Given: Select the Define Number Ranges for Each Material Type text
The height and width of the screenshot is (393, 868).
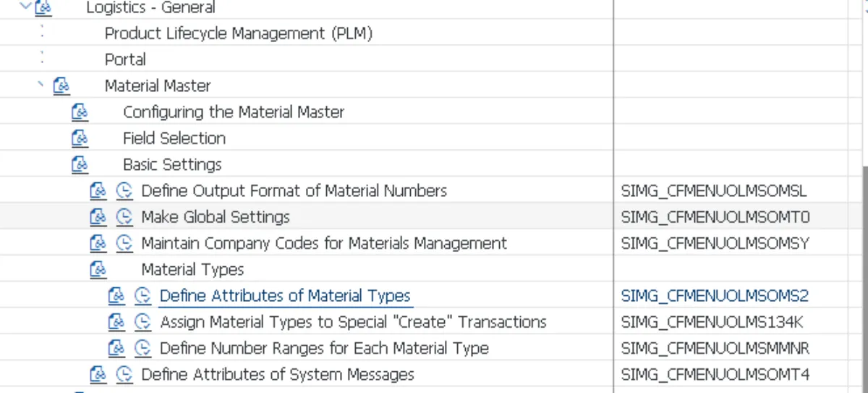Looking at the screenshot, I should point(324,348).
